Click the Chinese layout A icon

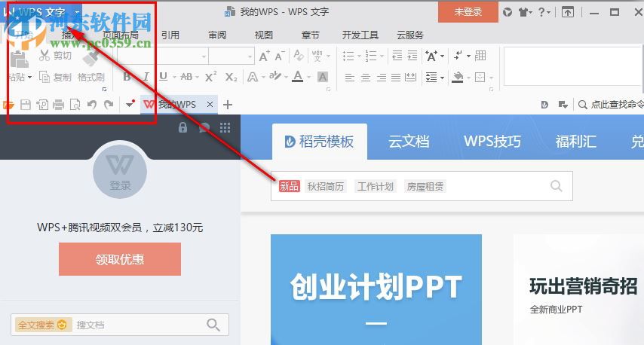(x=431, y=56)
